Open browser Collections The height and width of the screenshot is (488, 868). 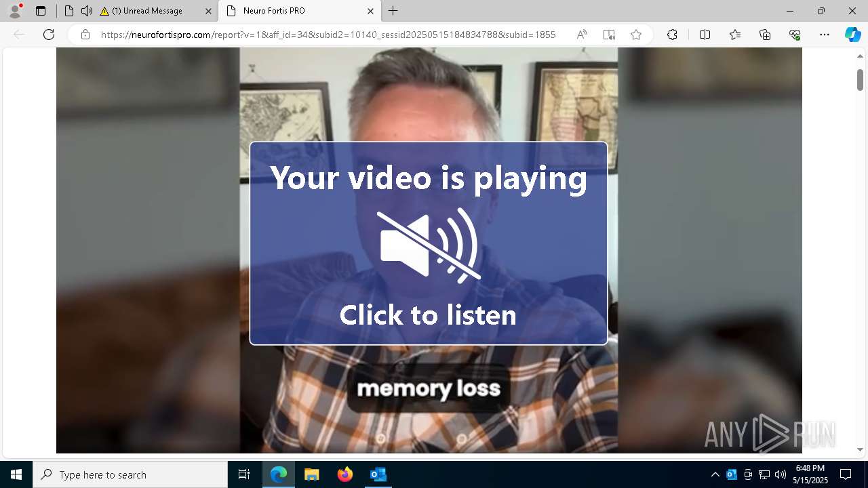[765, 35]
